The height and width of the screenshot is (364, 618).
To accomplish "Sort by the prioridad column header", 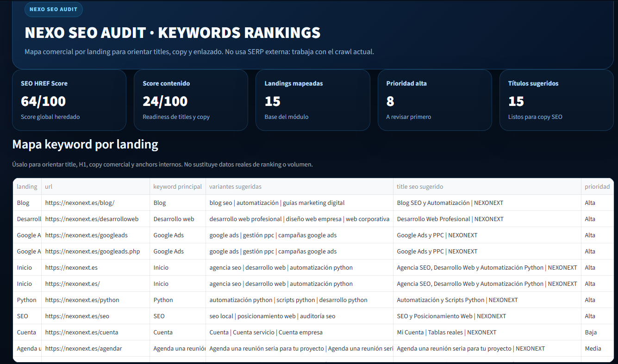I will [597, 186].
